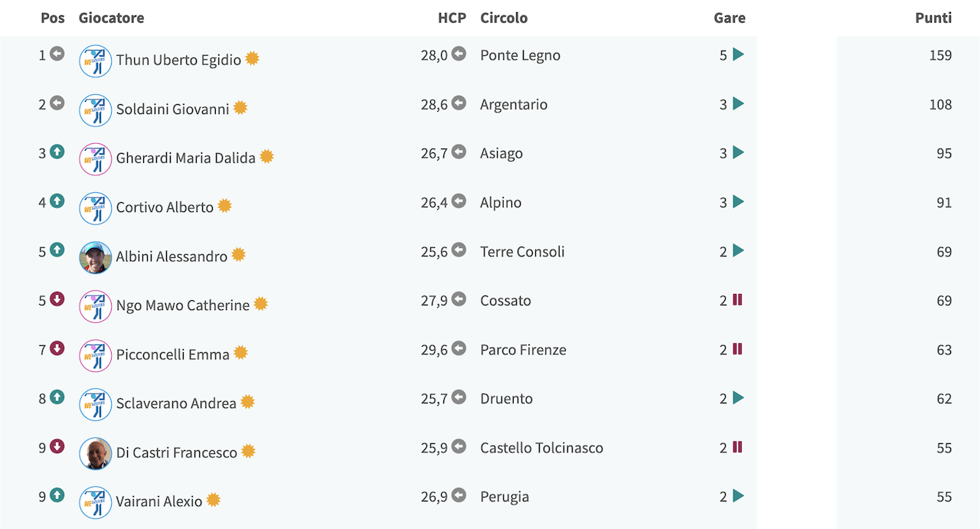Open the player name Gherardi Maria Dalida
This screenshot has width=980, height=529.
(186, 158)
